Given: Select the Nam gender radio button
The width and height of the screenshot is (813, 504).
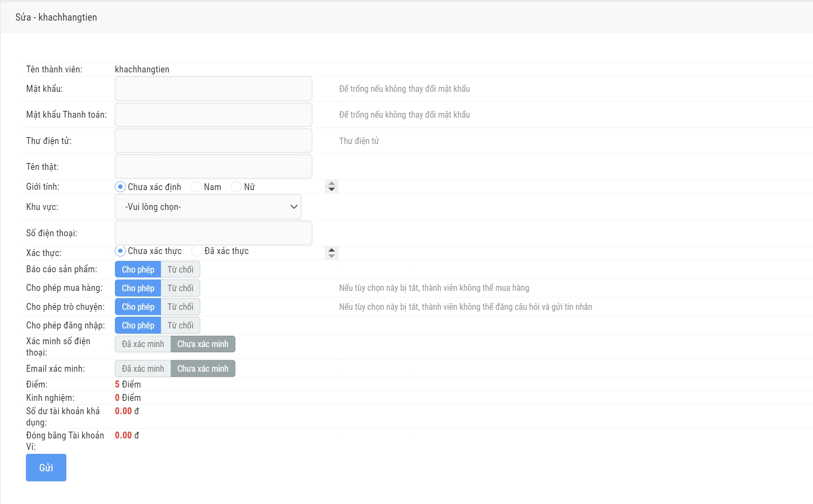Looking at the screenshot, I should 196,187.
